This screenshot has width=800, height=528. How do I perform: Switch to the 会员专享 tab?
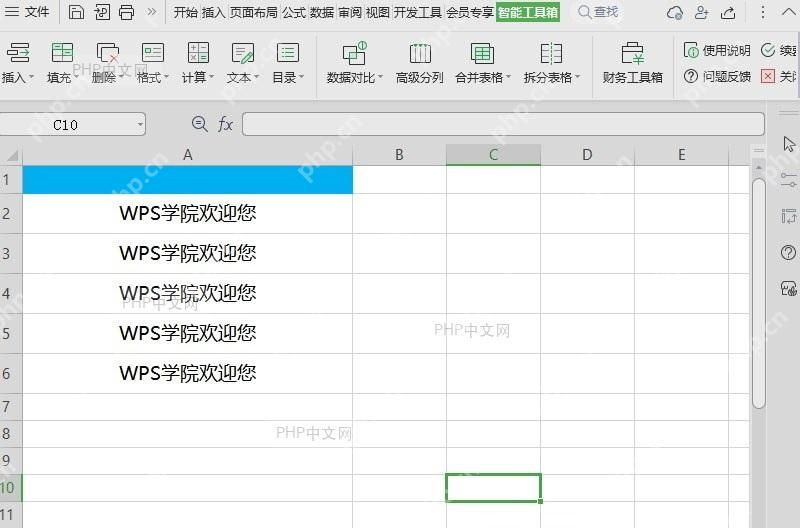click(x=469, y=12)
